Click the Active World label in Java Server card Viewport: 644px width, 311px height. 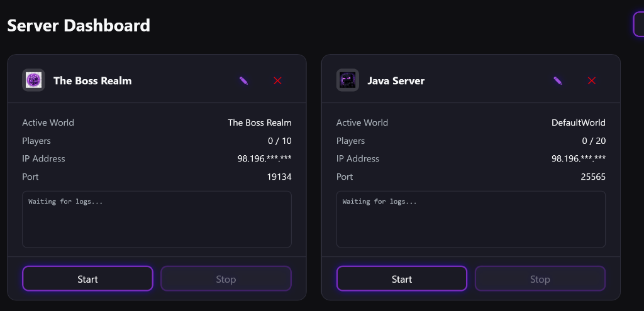point(362,123)
